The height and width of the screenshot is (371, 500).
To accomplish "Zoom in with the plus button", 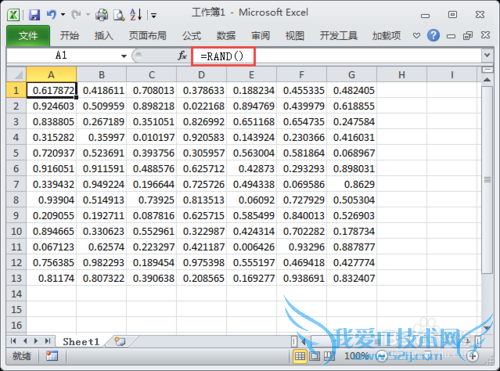I will click(x=472, y=356).
